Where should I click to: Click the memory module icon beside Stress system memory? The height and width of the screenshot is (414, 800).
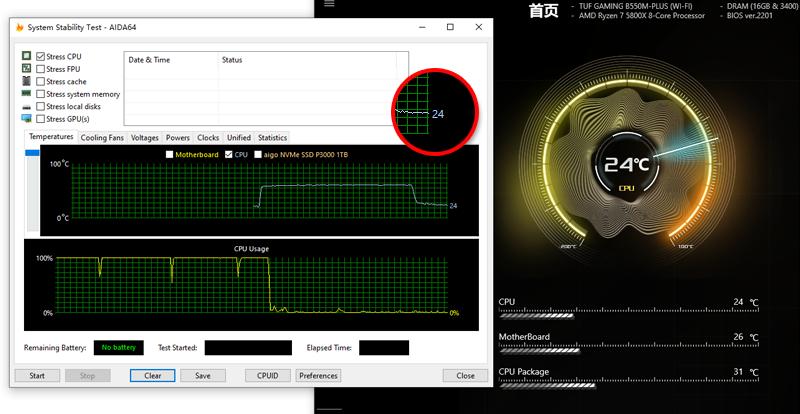pos(27,93)
